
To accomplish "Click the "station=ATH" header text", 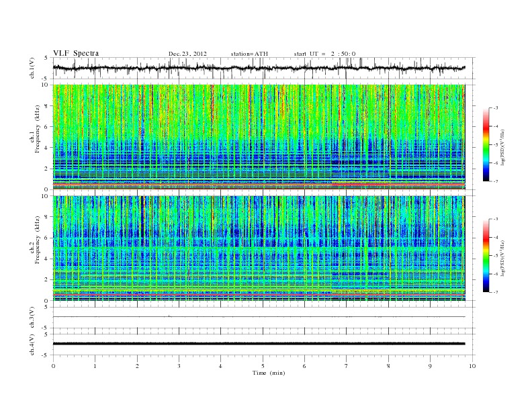I will click(249, 54).
